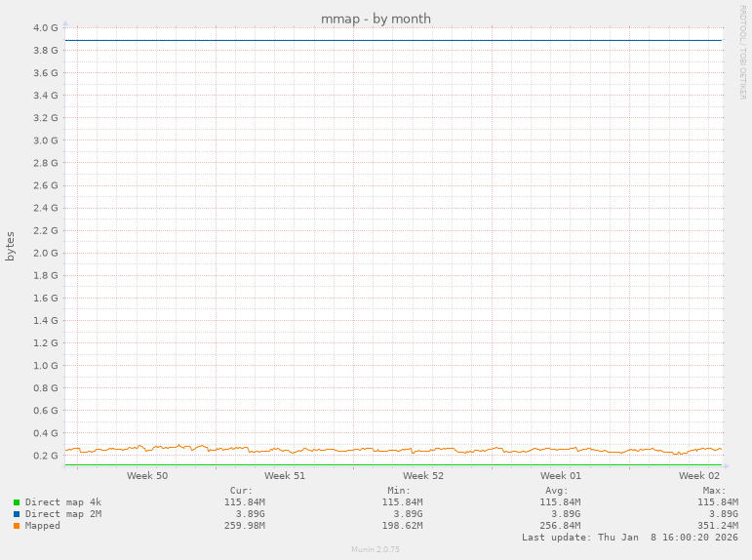Click the green Direct map 4k legend swatch
Screen dimensions: 752x560
[17, 502]
